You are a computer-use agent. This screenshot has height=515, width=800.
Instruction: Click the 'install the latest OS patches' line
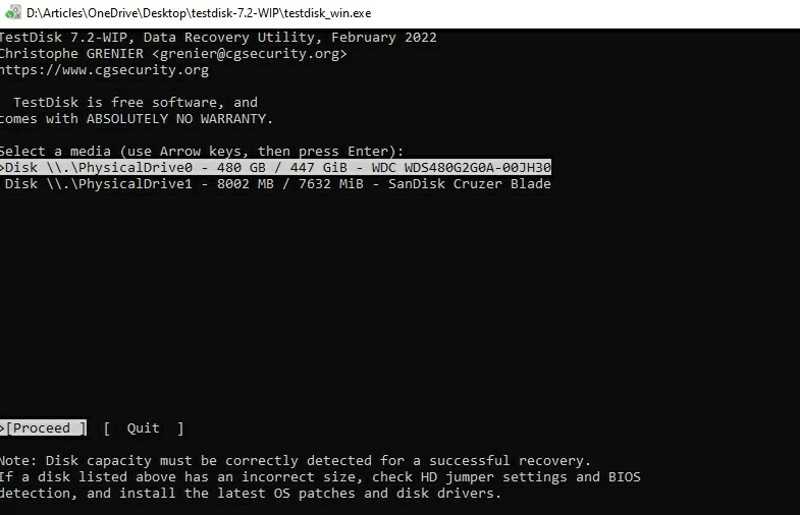click(x=251, y=493)
